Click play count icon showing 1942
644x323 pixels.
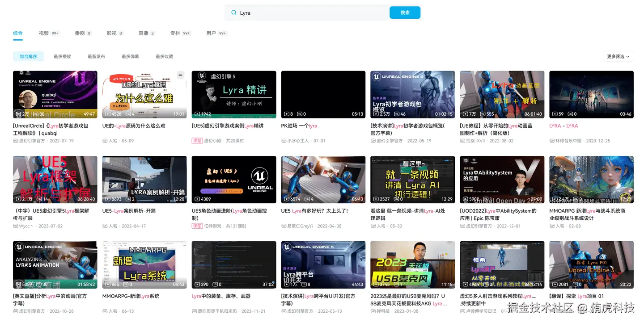[197, 114]
